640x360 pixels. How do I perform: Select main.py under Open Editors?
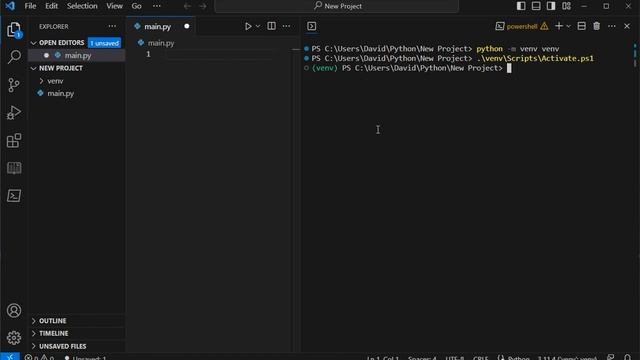coord(77,56)
